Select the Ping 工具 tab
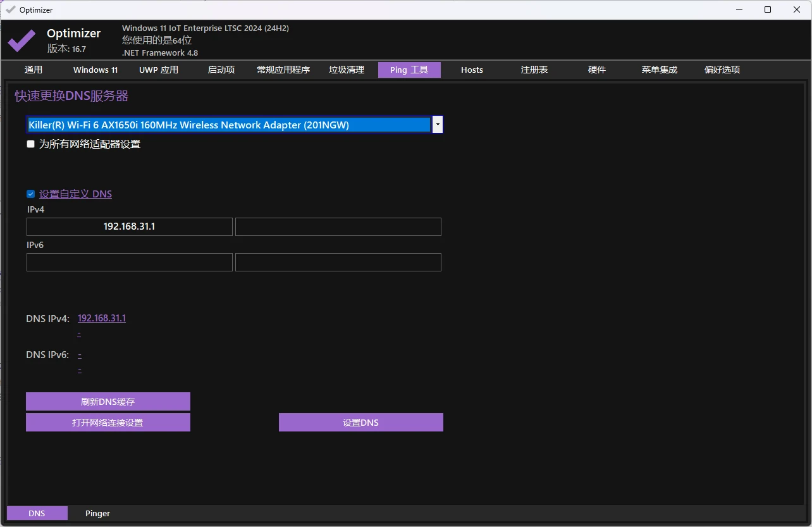The image size is (812, 527). (x=409, y=70)
